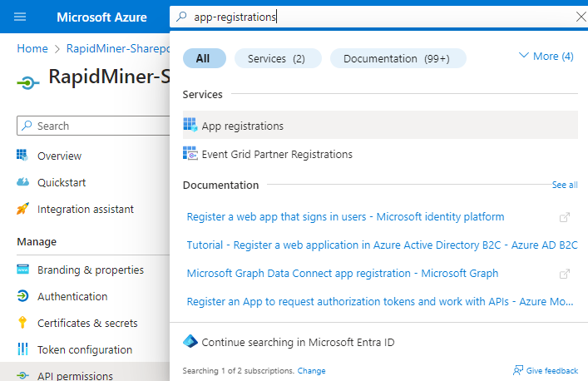The width and height of the screenshot is (588, 381).
Task: Open Event Grid Partner Registrations service
Action: [x=276, y=155]
